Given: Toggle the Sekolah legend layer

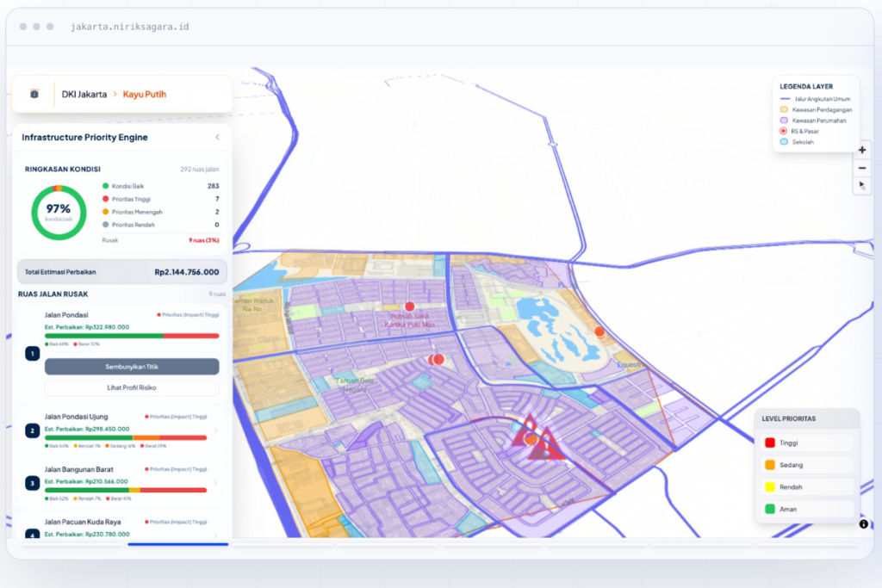Looking at the screenshot, I should coord(797,142).
